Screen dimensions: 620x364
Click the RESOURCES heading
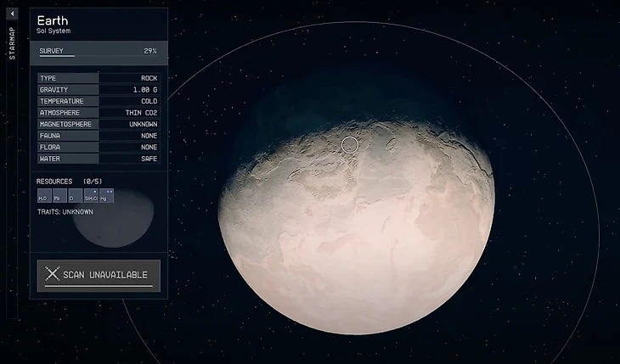[x=54, y=182]
